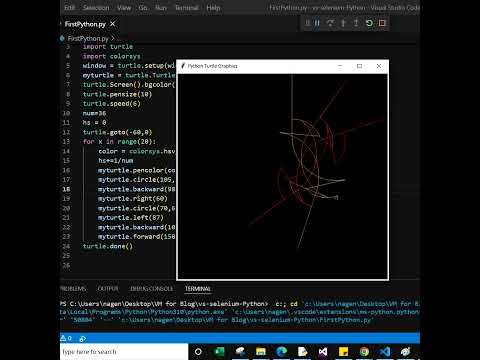Step out in the debug toolbar
This screenshot has width=480, height=360.
click(x=356, y=23)
